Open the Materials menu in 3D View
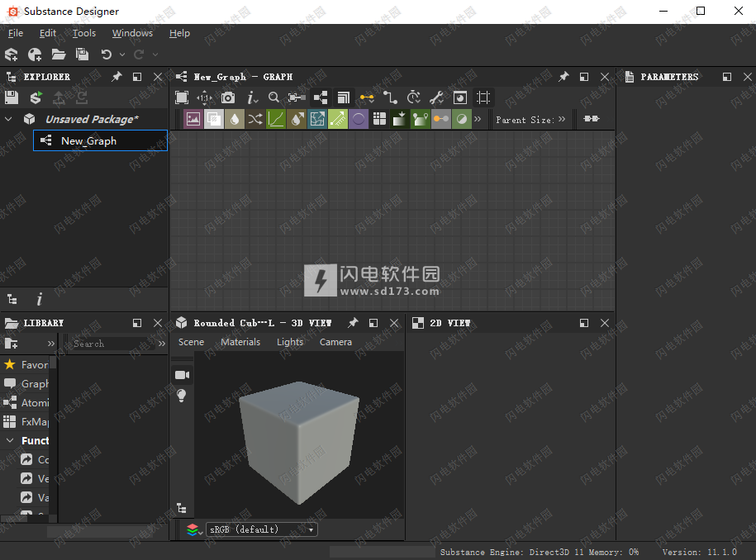756x560 pixels. [x=240, y=342]
